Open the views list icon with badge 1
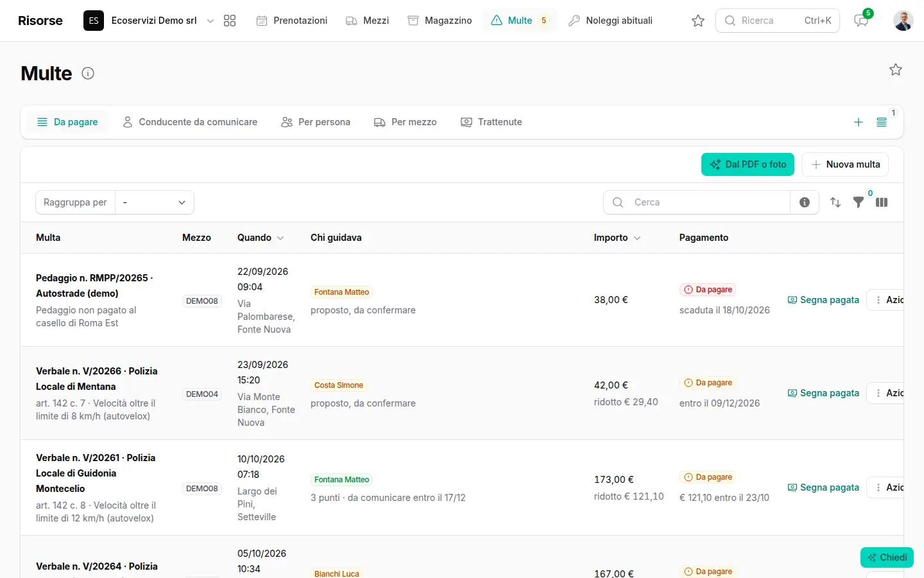 882,122
